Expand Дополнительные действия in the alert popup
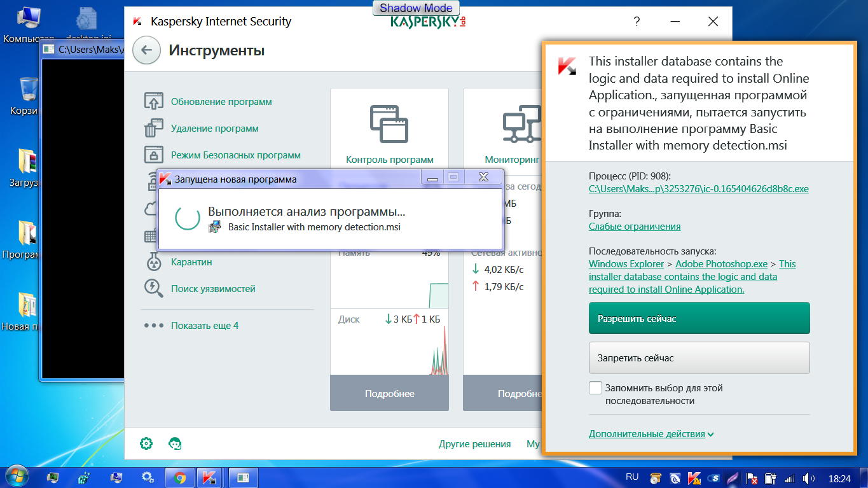The width and height of the screenshot is (868, 488). pos(651,434)
